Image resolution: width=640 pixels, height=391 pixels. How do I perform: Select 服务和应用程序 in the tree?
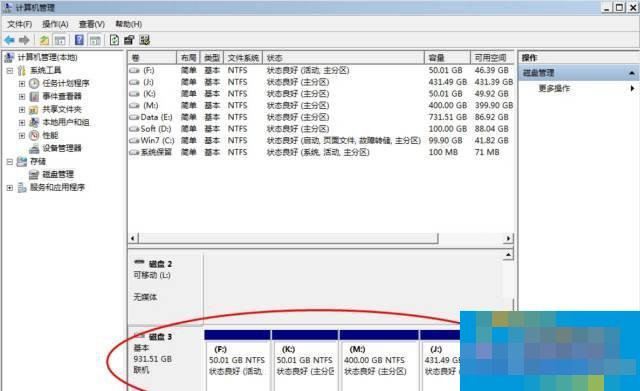tap(57, 187)
